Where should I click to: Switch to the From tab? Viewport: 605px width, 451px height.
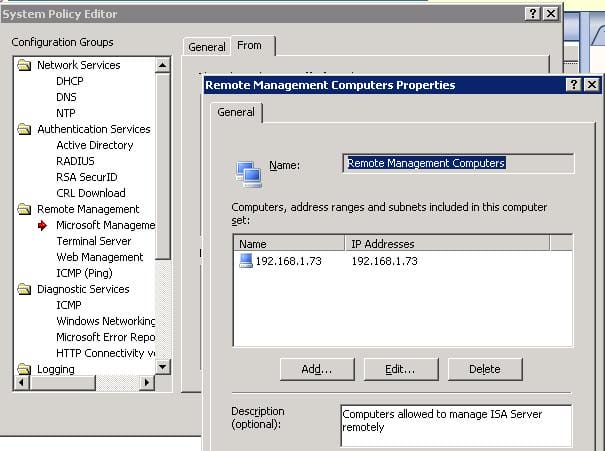pyautogui.click(x=250, y=46)
